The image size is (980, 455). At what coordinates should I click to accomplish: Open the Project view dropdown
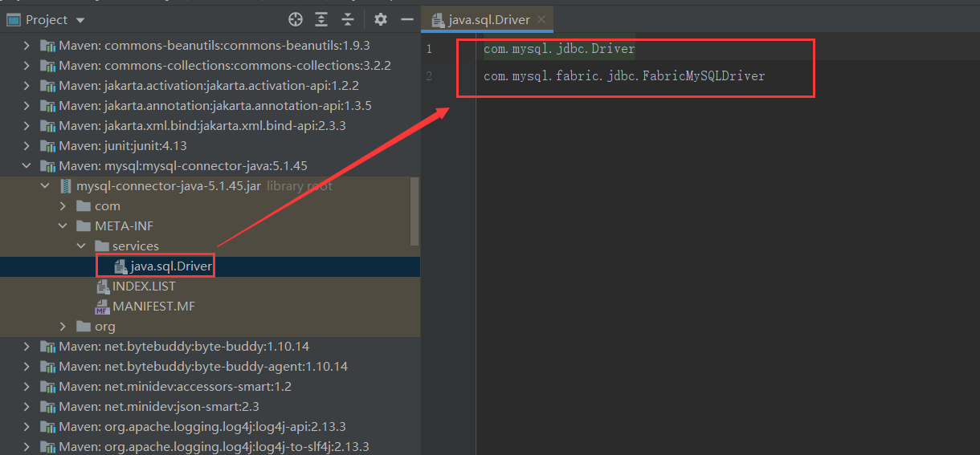pos(80,19)
